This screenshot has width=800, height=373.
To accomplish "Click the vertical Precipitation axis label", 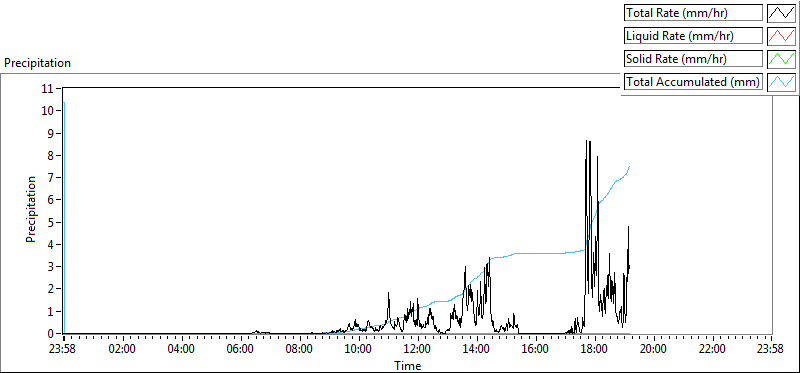I will pos(31,209).
